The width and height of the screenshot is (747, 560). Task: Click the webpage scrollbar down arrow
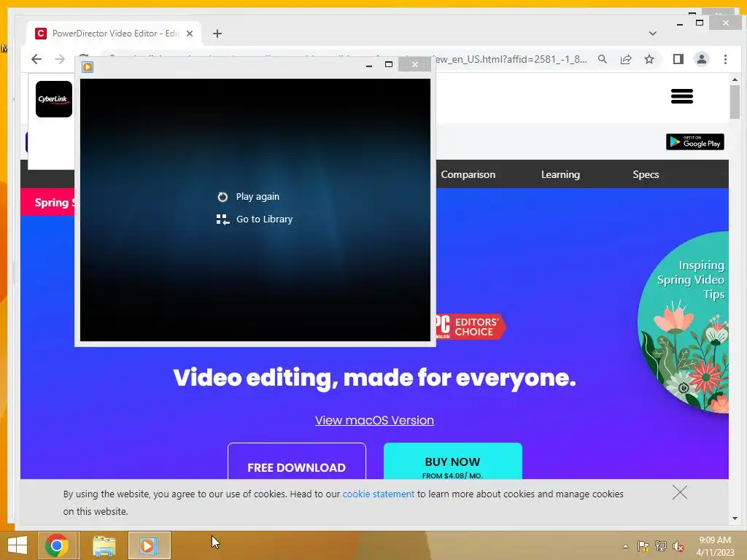click(x=735, y=518)
